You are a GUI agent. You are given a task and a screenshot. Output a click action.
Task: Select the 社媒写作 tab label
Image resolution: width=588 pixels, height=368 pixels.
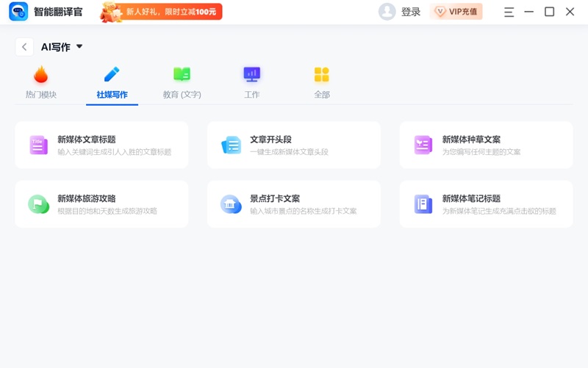pyautogui.click(x=112, y=95)
